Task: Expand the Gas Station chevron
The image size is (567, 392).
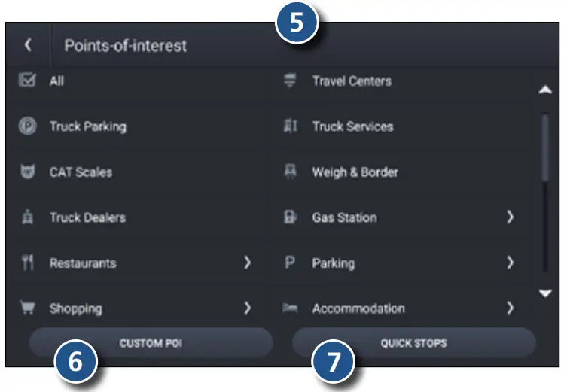Action: 510,218
